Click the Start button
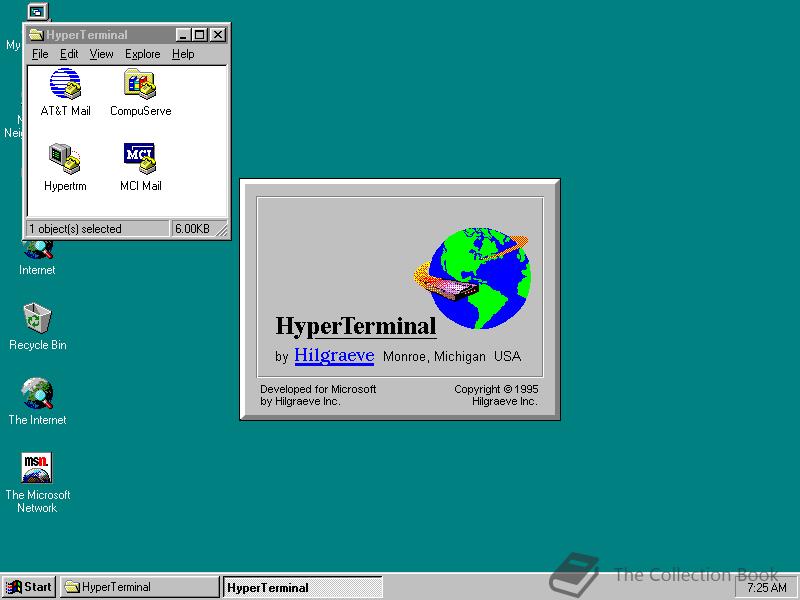This screenshot has width=800, height=600. (x=29, y=587)
